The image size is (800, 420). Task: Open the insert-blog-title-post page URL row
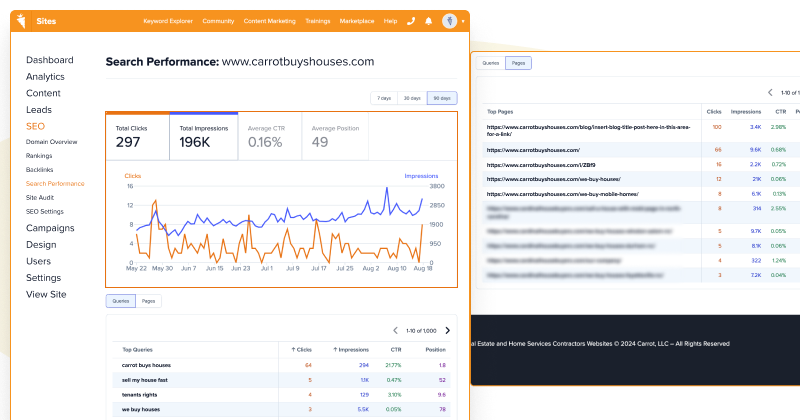588,131
